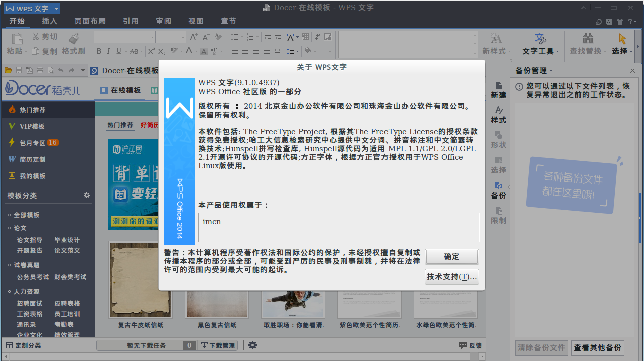The width and height of the screenshot is (644, 361).
Task: Select the 格式刷 format painter
Action: pyautogui.click(x=74, y=44)
